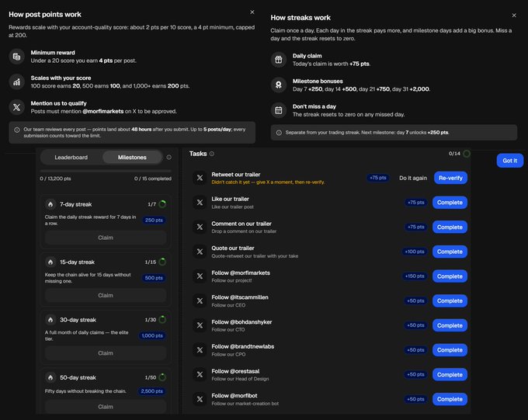
Task: Click the 50-day streak progress ring
Action: click(162, 377)
